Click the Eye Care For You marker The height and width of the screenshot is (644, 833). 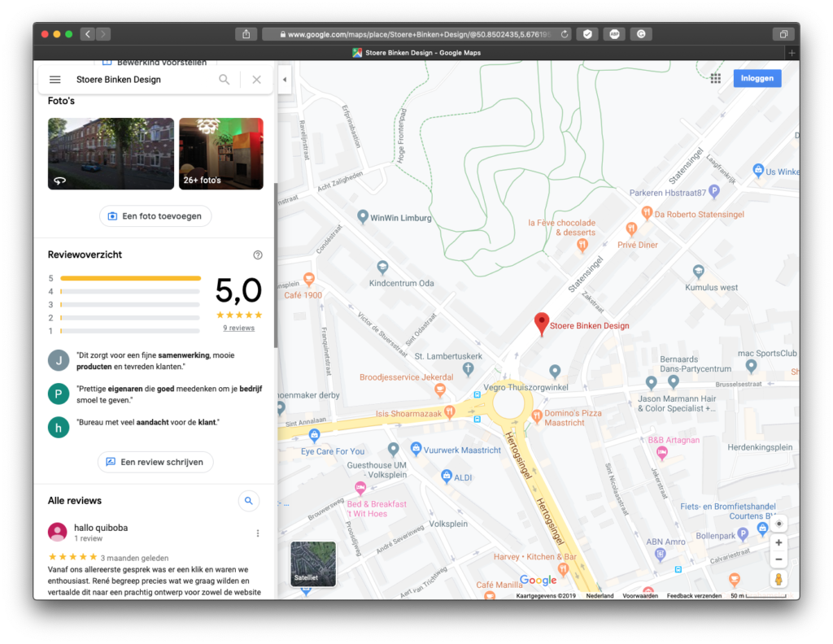coord(315,436)
